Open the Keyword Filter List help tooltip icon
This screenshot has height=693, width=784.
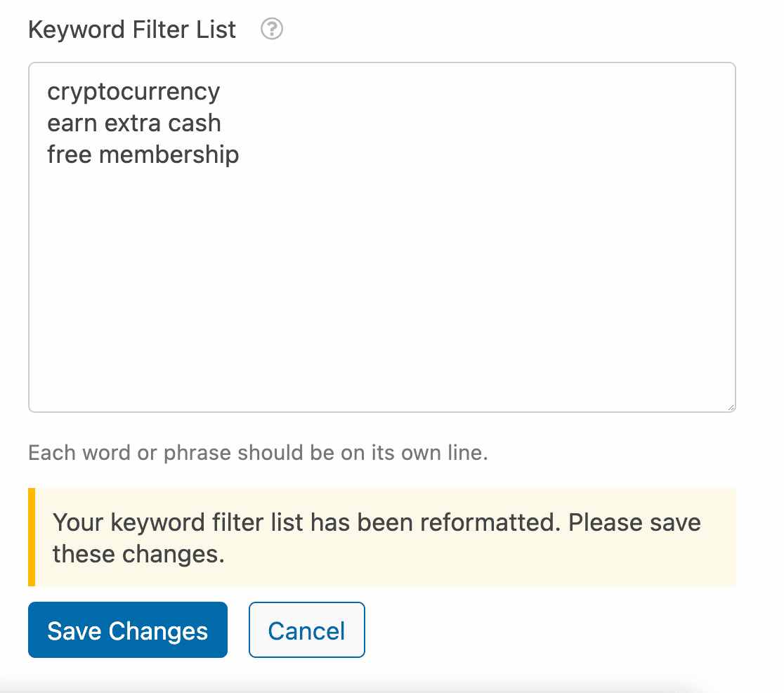(x=271, y=29)
